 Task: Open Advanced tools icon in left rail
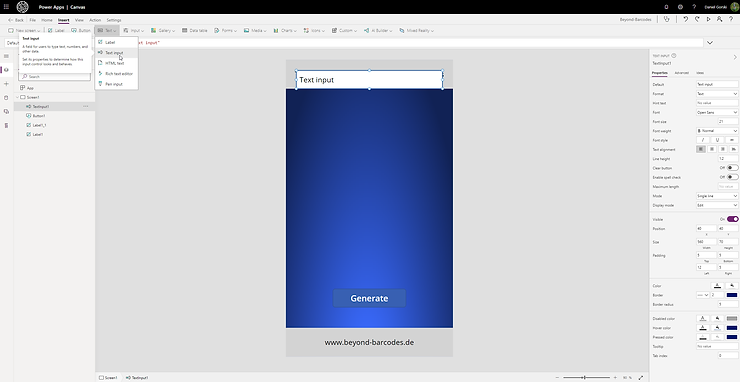pyautogui.click(x=6, y=125)
